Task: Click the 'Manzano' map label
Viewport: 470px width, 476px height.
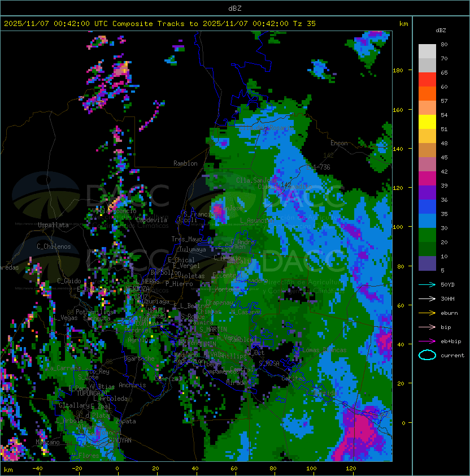Action: [x=47, y=442]
